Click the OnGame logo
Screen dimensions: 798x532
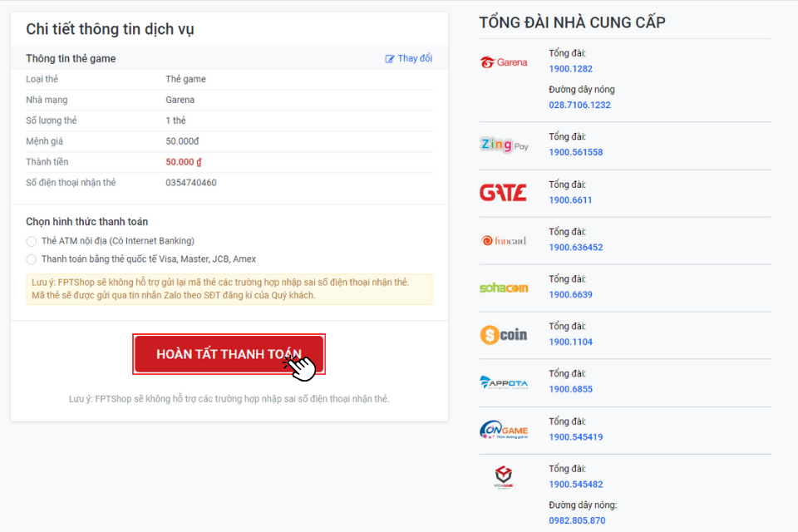[x=504, y=430]
